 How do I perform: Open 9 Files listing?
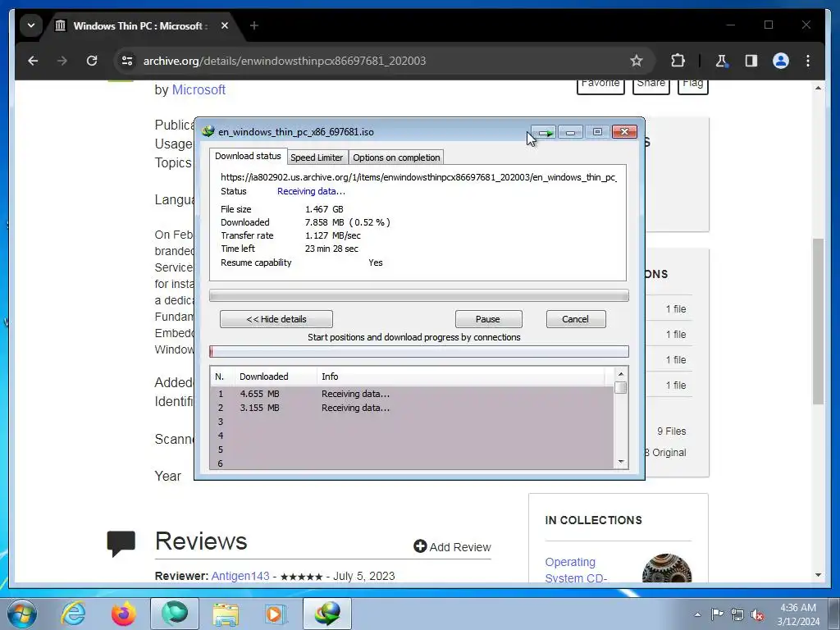point(671,431)
